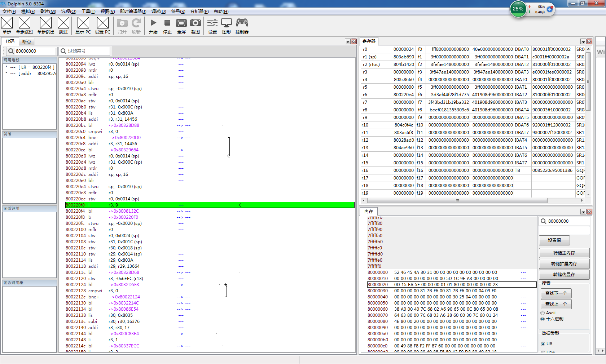
Task: Switch to the 断点 tab
Action: point(27,41)
